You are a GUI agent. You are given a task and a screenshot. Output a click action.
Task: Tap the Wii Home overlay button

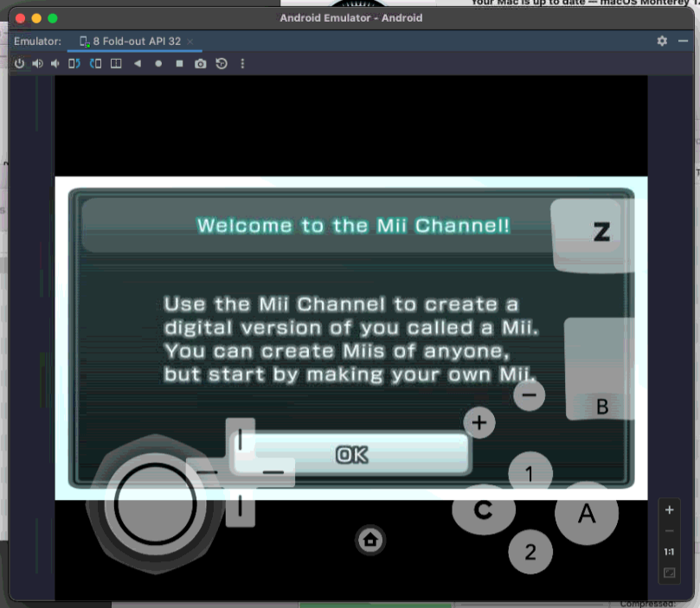coord(370,541)
